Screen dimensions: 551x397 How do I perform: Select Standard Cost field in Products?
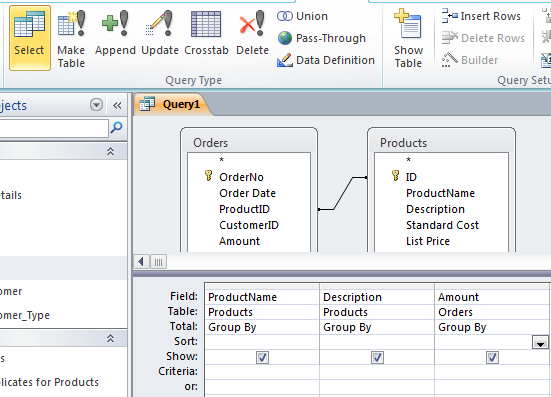click(x=442, y=225)
